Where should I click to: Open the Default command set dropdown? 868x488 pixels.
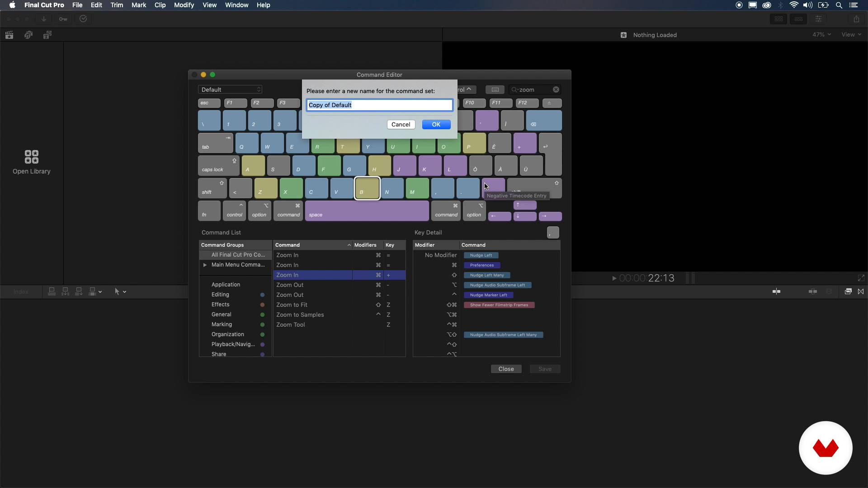[x=230, y=89]
